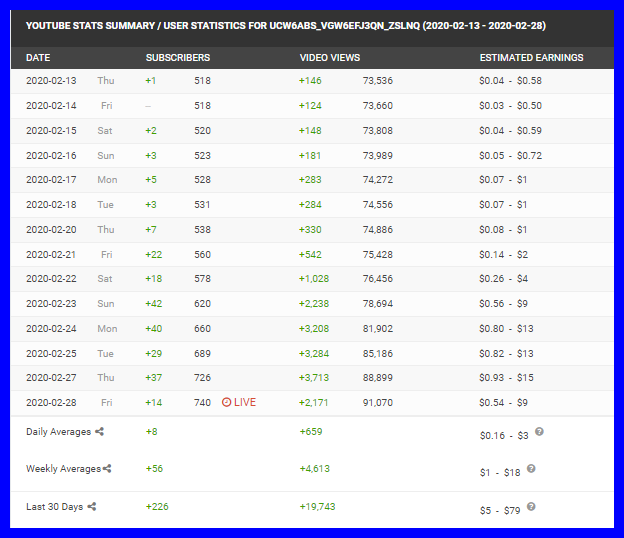Image resolution: width=624 pixels, height=538 pixels.
Task: Click the VIDEO VIEWS column header
Action: (x=330, y=58)
